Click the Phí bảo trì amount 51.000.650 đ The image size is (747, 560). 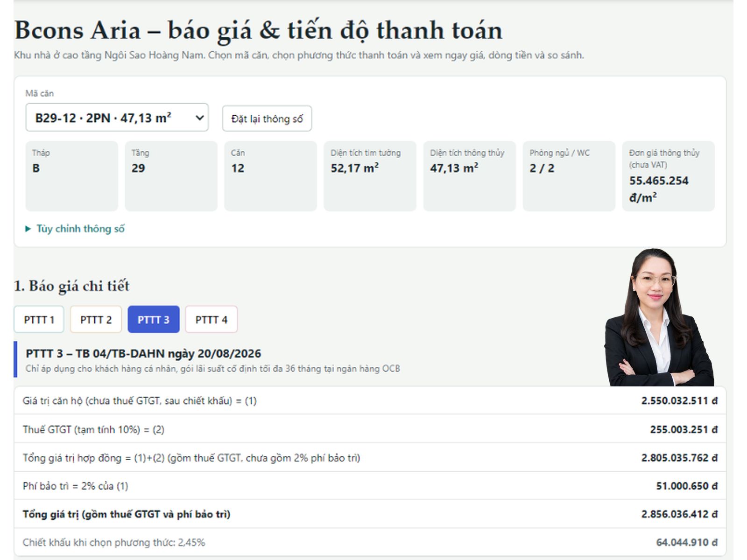(687, 486)
